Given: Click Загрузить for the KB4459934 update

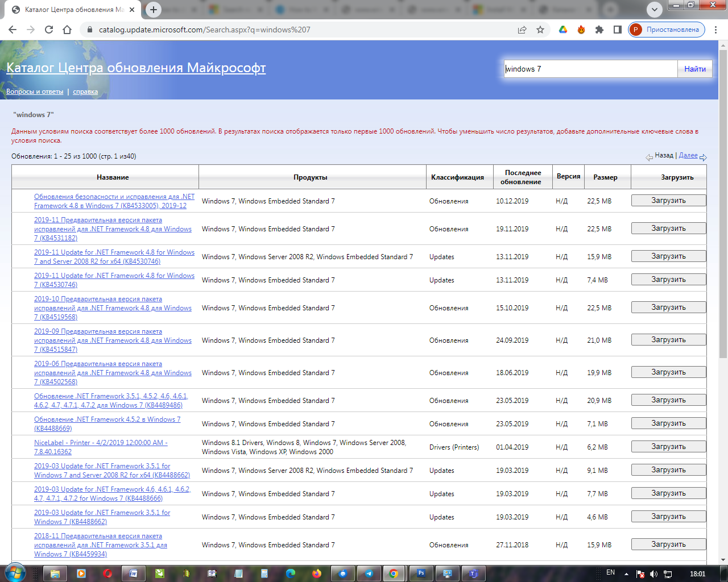Looking at the screenshot, I should 669,544.
